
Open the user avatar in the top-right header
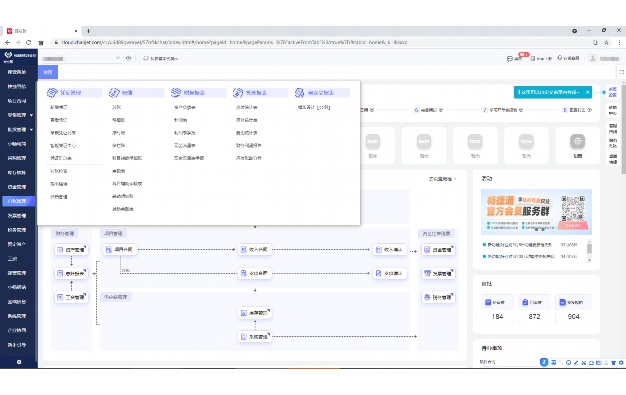point(593,58)
